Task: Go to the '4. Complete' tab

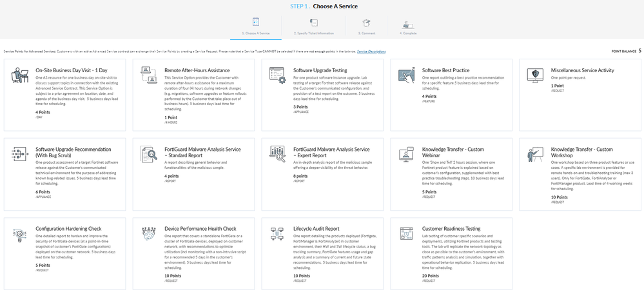Action: [x=408, y=28]
